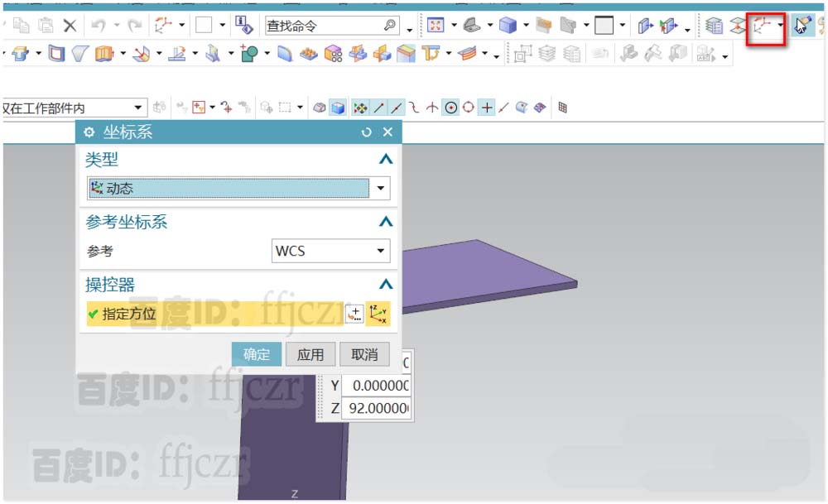Open the WCS reference dropdown

pos(330,251)
